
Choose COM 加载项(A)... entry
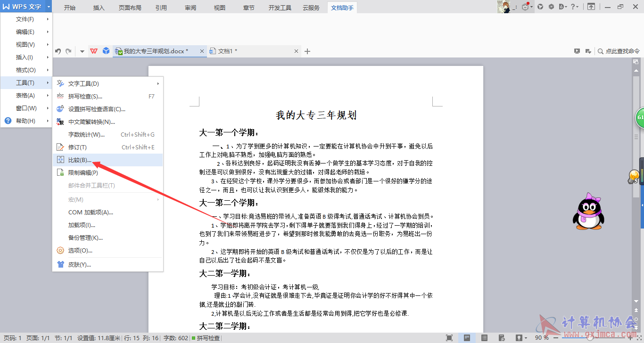(107, 212)
